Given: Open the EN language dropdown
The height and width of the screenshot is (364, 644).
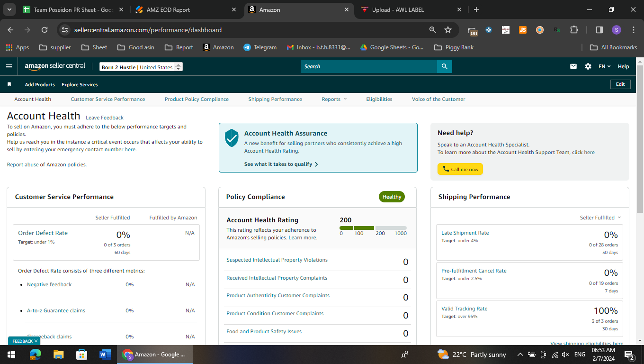Looking at the screenshot, I should [x=605, y=66].
